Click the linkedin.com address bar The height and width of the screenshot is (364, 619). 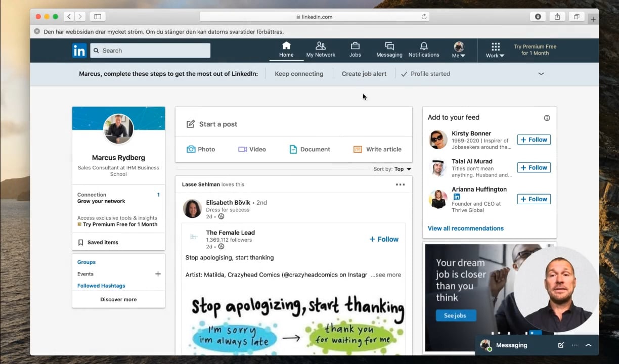314,17
